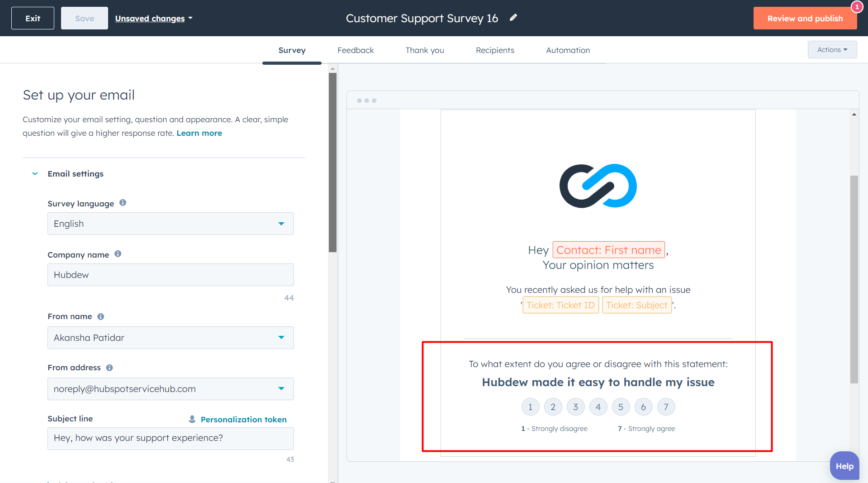This screenshot has width=868, height=483.
Task: Switch to the Automation tab
Action: 568,50
